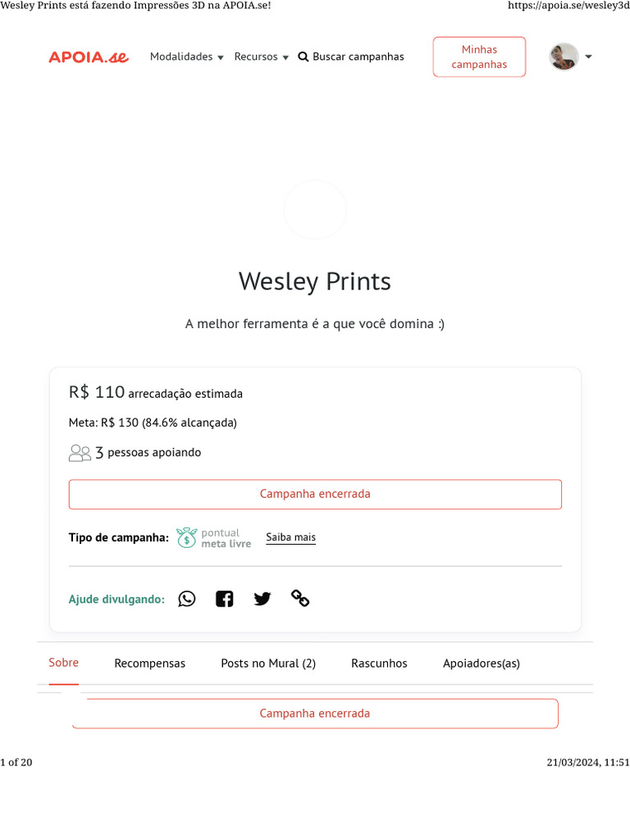The height and width of the screenshot is (840, 630).
Task: Click the user profile avatar
Action: point(564,57)
